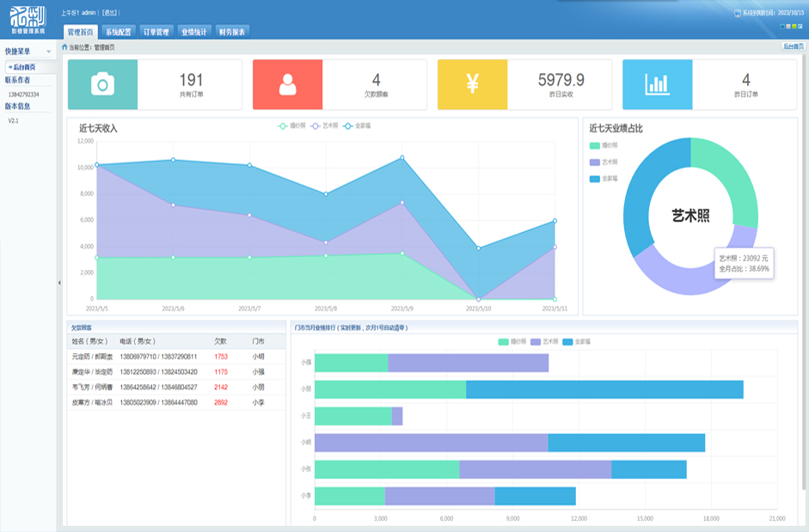Click the home icon beside 当前位置 breadcrumb
Screen dimensions: 809x532
[x=64, y=47]
